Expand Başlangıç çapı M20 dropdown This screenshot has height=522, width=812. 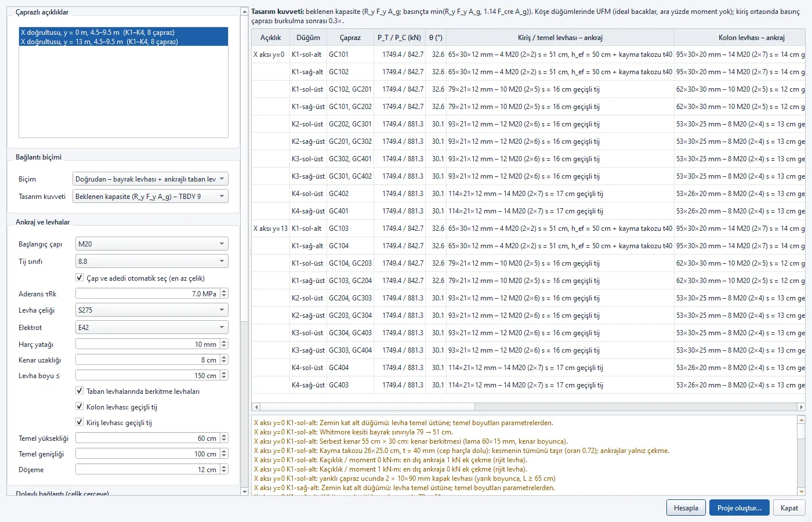coord(152,244)
